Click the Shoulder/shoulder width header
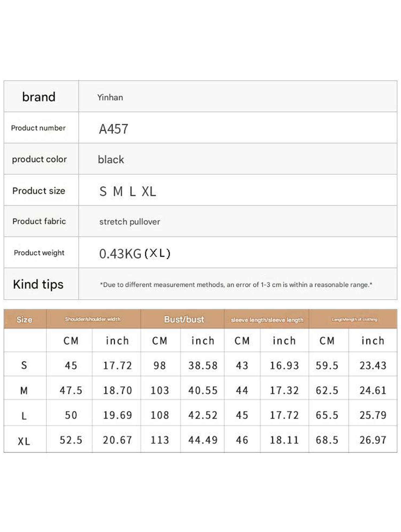Image resolution: width=401 pixels, height=532 pixels. [x=93, y=319]
